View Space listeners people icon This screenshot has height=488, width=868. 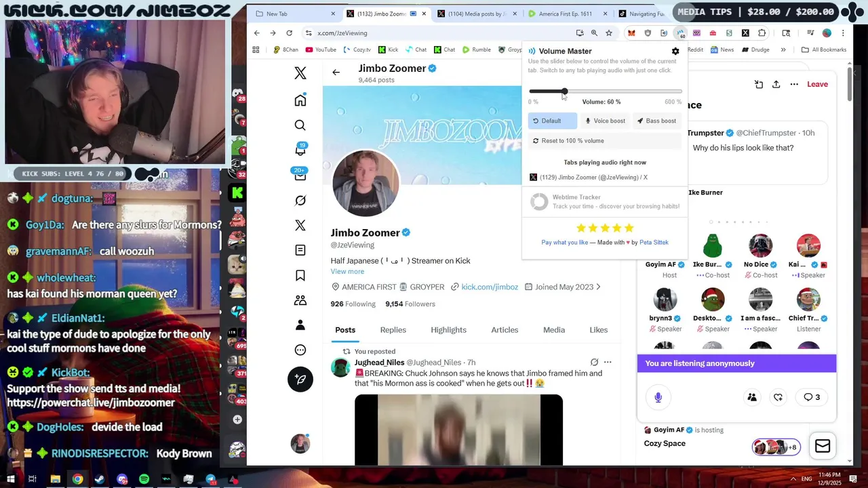point(752,397)
